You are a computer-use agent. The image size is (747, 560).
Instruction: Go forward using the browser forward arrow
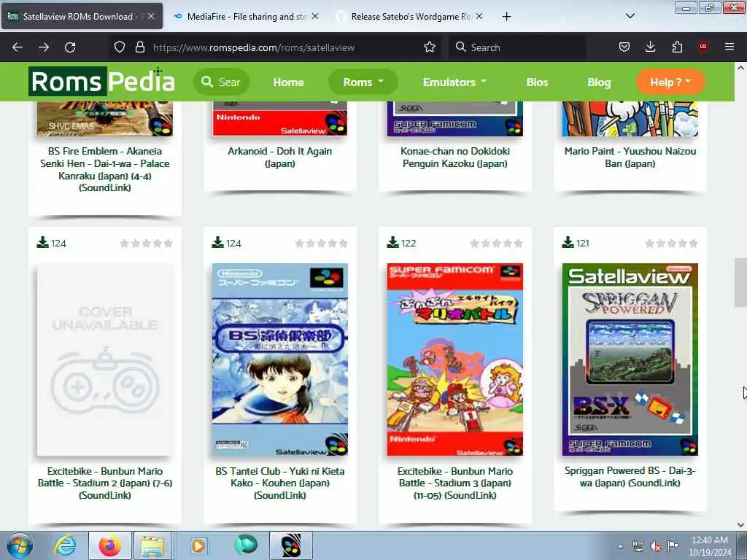click(43, 47)
